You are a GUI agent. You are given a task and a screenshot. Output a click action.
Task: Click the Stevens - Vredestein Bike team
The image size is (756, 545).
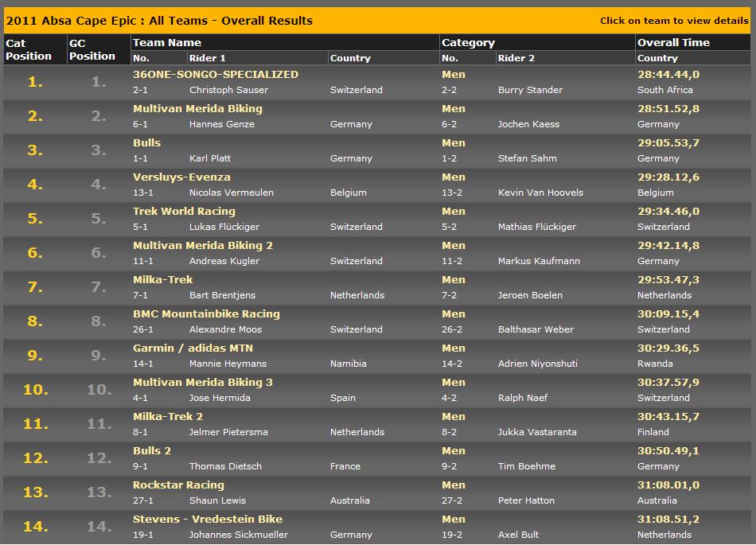point(207,519)
